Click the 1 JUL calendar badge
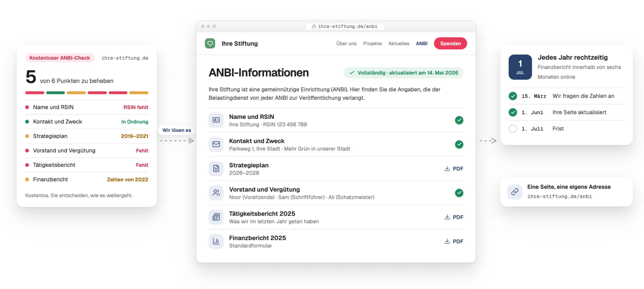The width and height of the screenshot is (644, 289). click(x=520, y=67)
